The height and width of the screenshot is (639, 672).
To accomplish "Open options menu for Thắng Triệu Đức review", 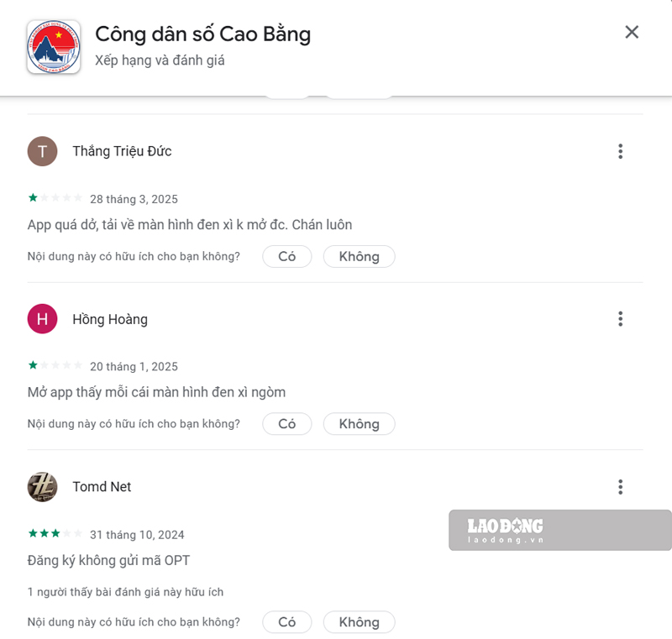I will click(x=620, y=151).
